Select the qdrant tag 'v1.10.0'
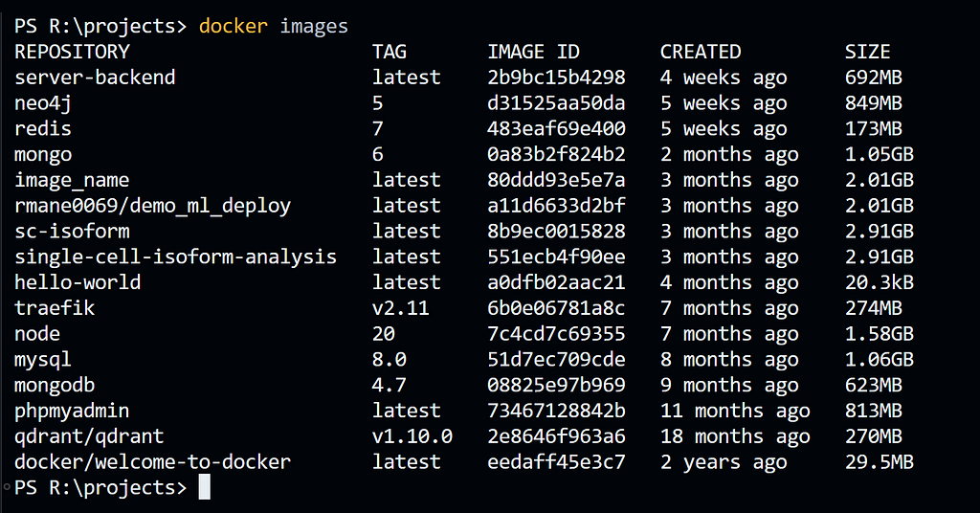The image size is (980, 513). pyautogui.click(x=412, y=436)
